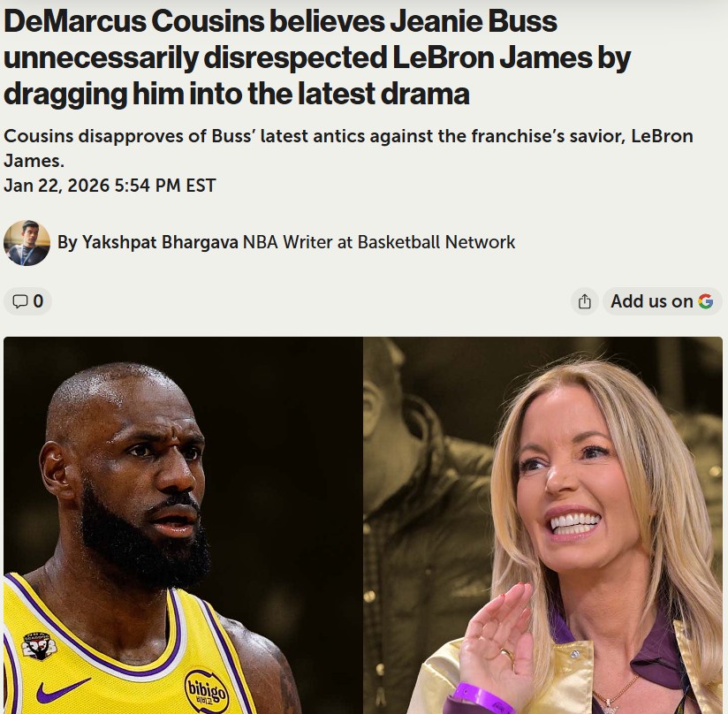Click the subheading about Buss' latest antics
Viewport: 728px width, 714px height.
(x=348, y=148)
